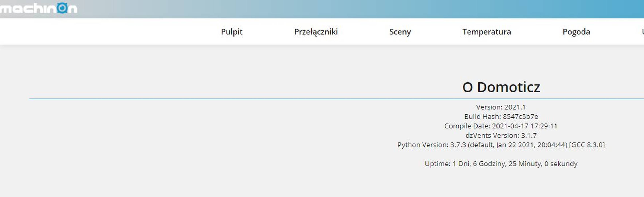This screenshot has width=644, height=197.
Task: Click the blue divider line under the heading
Action: (x=337, y=99)
